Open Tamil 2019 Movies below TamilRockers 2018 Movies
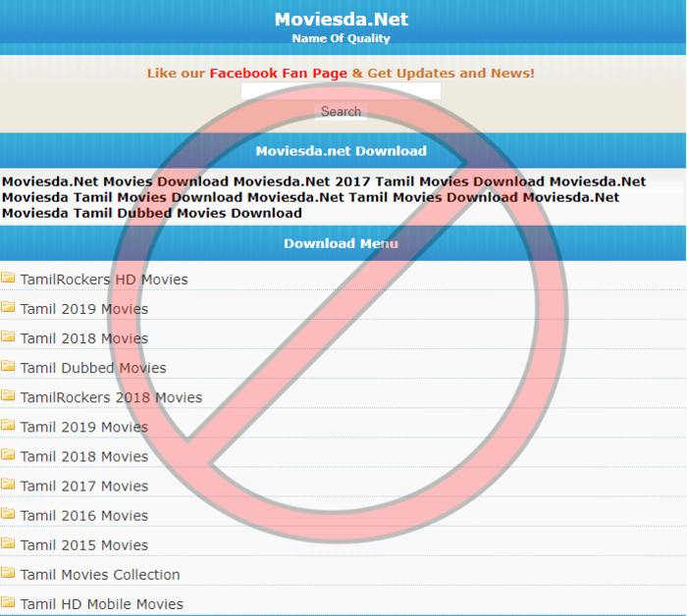687x616 pixels. click(x=84, y=427)
